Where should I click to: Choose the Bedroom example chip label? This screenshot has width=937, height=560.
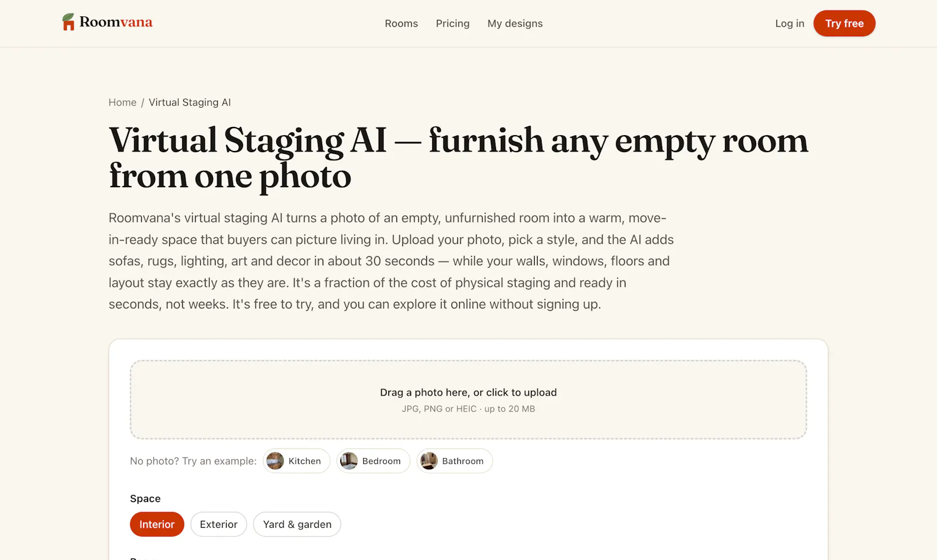click(381, 461)
